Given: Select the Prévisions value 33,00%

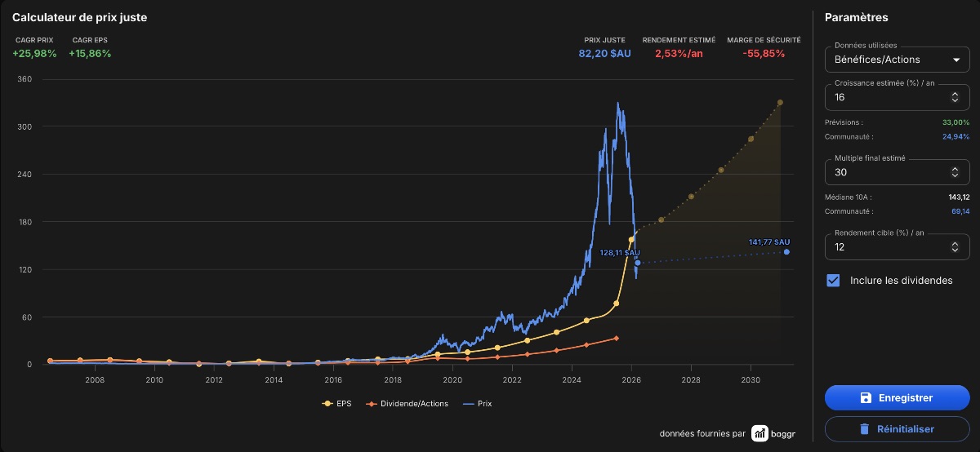Looking at the screenshot, I should point(955,122).
